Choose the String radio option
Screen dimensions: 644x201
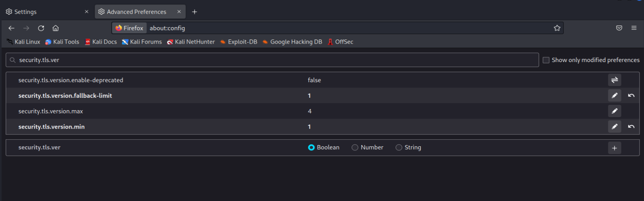pyautogui.click(x=398, y=148)
